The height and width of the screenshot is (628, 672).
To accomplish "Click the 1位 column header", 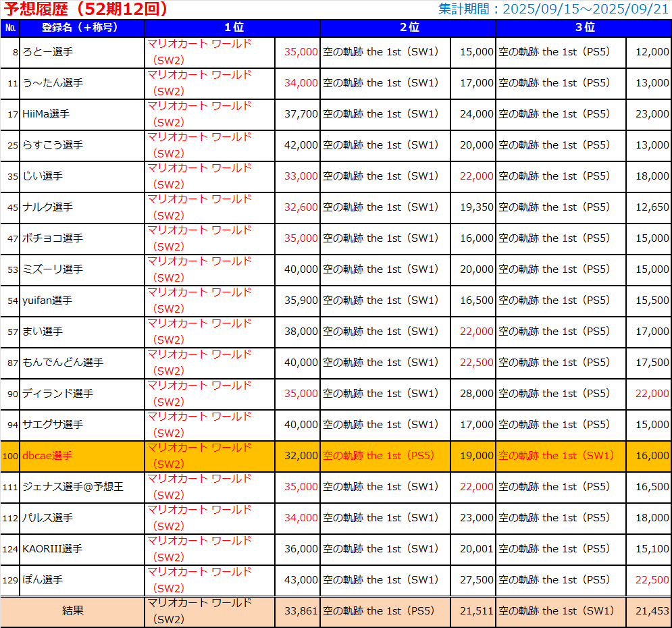I will (232, 28).
